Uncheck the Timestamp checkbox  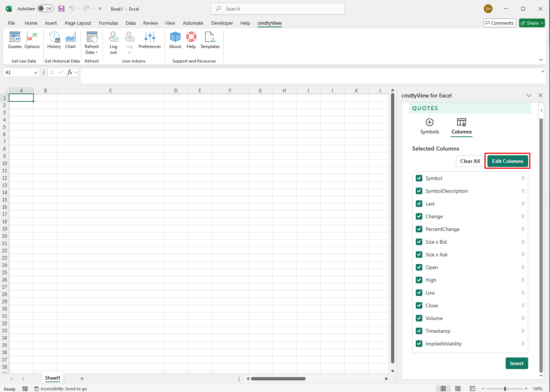tap(419, 331)
